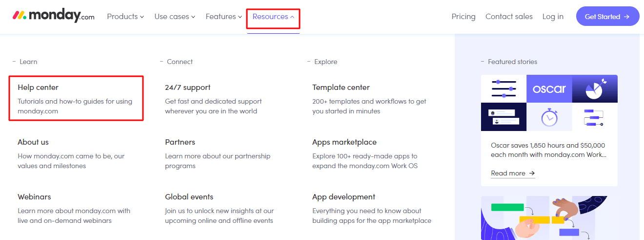Open 24/7 support page
This screenshot has height=240, width=644.
click(188, 87)
